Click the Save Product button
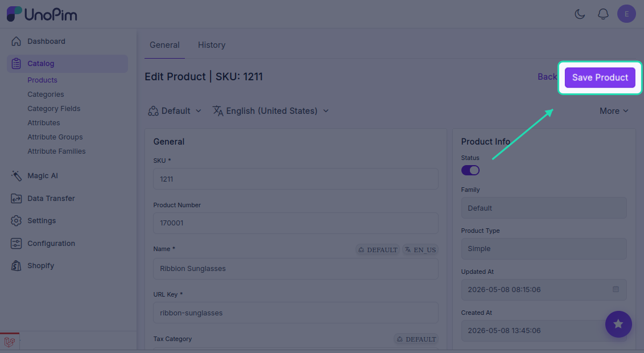 point(600,77)
